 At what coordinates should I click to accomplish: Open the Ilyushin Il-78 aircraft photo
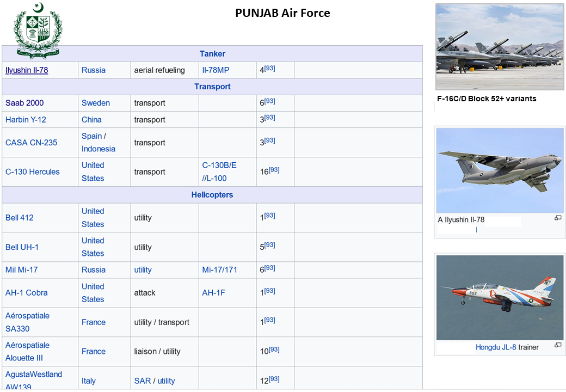click(x=500, y=170)
